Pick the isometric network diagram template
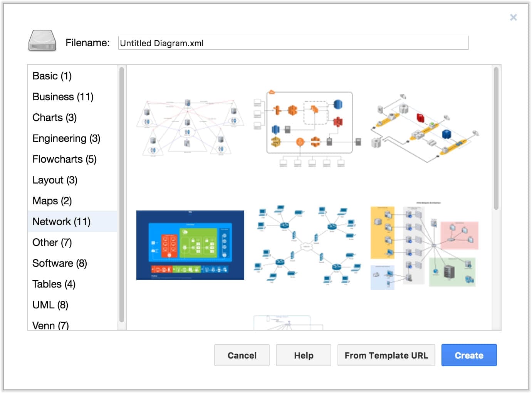Image resolution: width=532 pixels, height=394 pixels. click(424, 128)
